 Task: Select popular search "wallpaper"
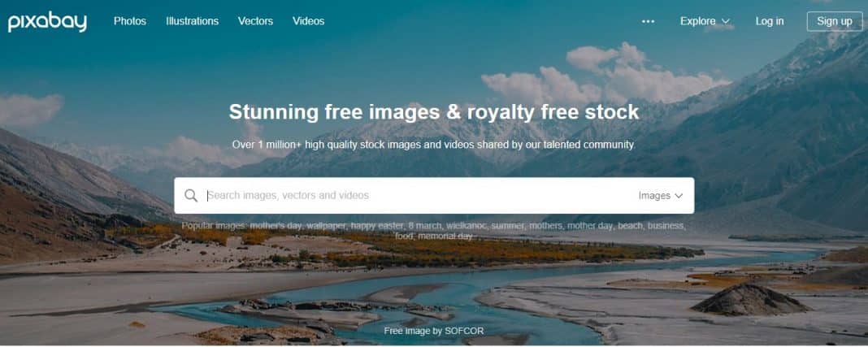coord(327,226)
